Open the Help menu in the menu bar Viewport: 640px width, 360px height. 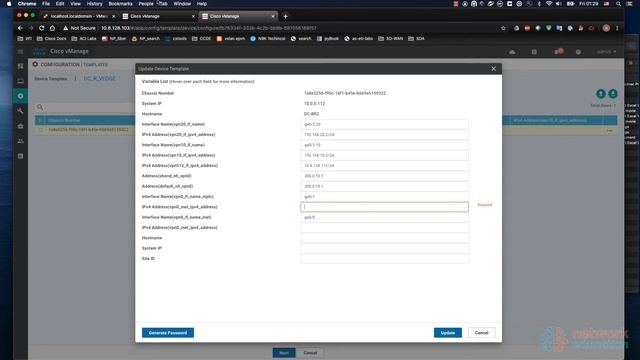pyautogui.click(x=202, y=4)
